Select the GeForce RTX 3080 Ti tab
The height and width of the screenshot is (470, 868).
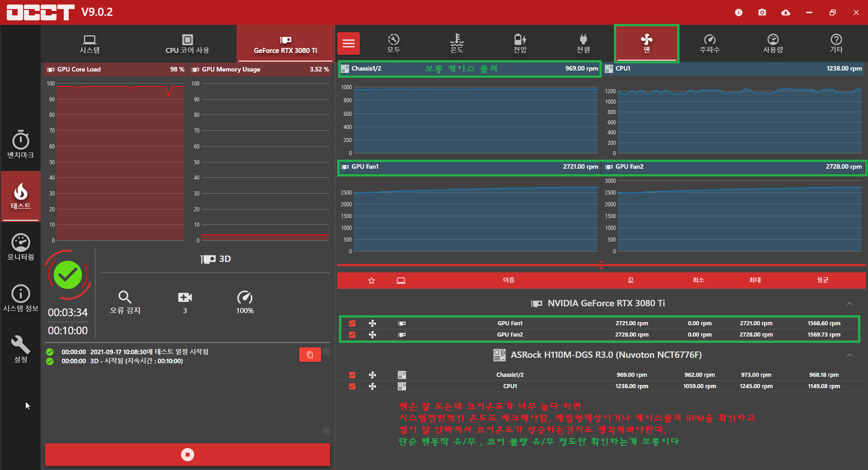pos(285,44)
